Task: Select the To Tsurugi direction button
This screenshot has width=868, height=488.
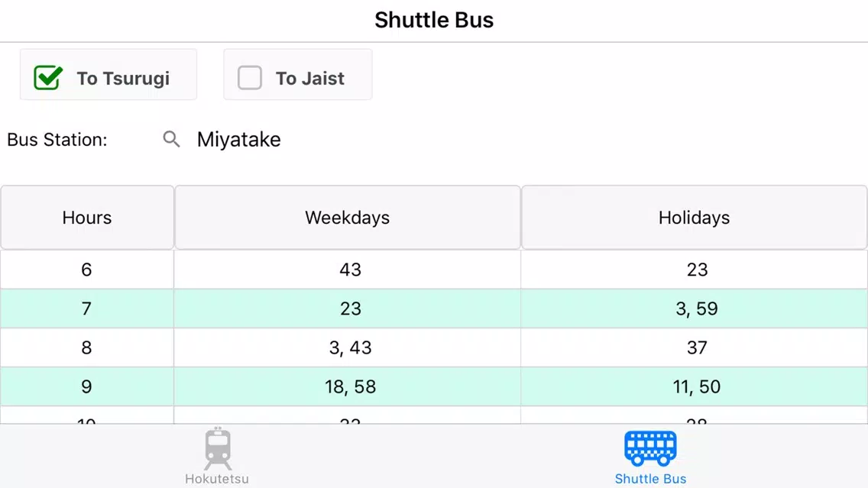Action: [108, 75]
